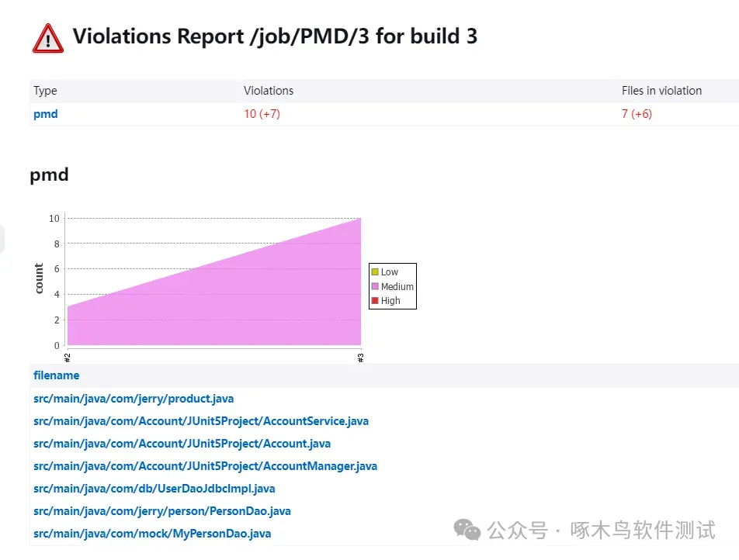Open the PersonDao.java file link
739x560 pixels.
click(162, 511)
